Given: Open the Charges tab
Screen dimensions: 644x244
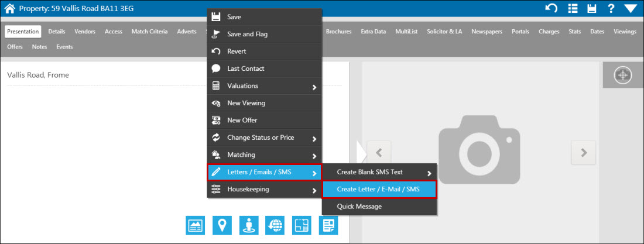Looking at the screenshot, I should pyautogui.click(x=549, y=32).
